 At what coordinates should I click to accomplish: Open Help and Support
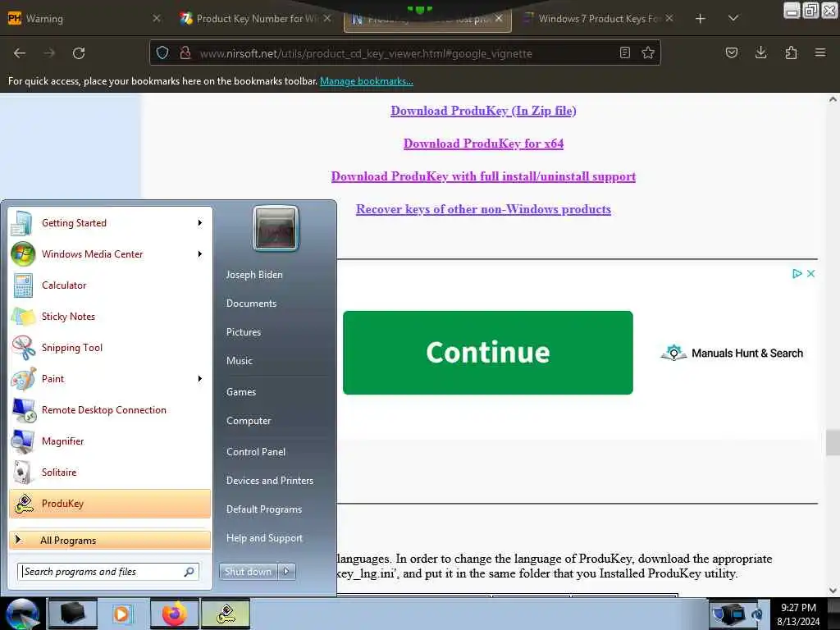click(264, 538)
